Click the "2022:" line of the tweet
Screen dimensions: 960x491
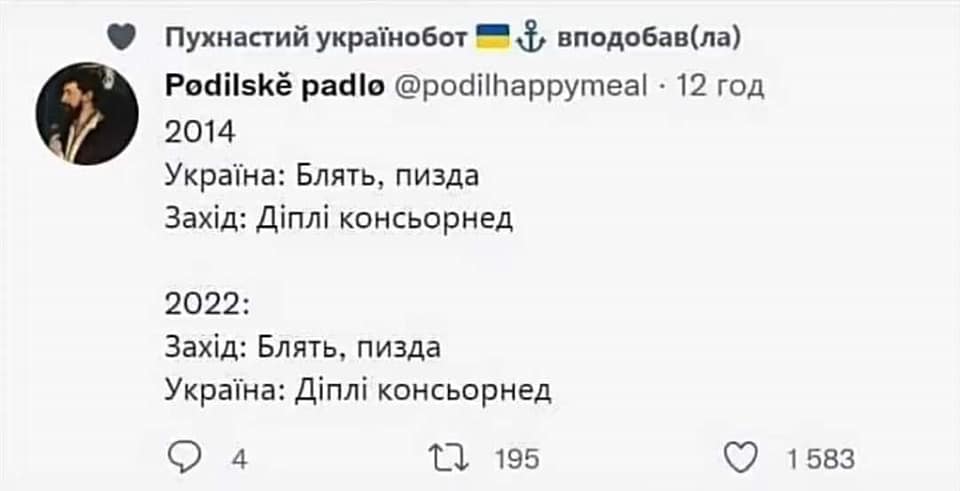coord(206,303)
